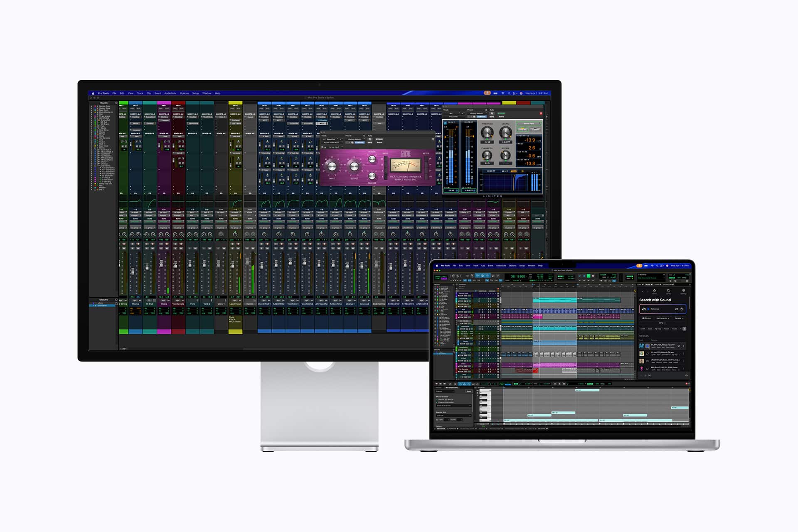Click the THRESHOLD knob on the Limiter plugin
This screenshot has width=798, height=532.
(487, 132)
